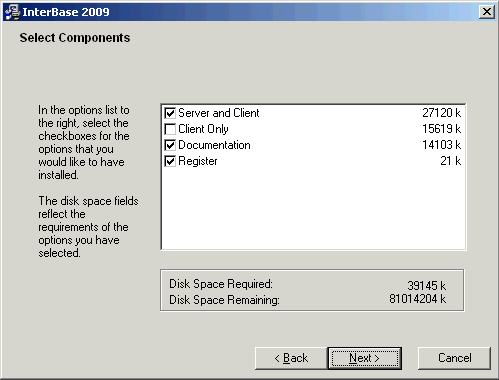
Task: Click the 39145 k required space value
Action: tap(427, 286)
